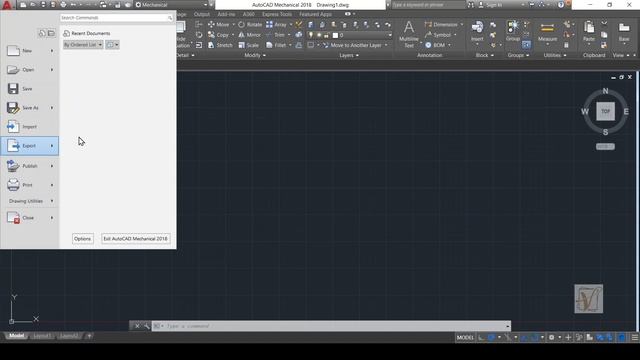The height and width of the screenshot is (360, 640).
Task: Click the Search Commands field
Action: pyautogui.click(x=116, y=18)
